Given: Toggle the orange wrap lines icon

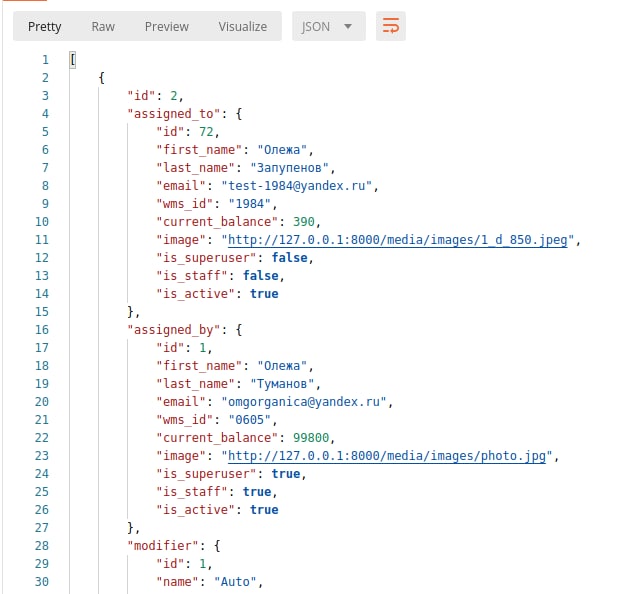Looking at the screenshot, I should click(x=391, y=26).
